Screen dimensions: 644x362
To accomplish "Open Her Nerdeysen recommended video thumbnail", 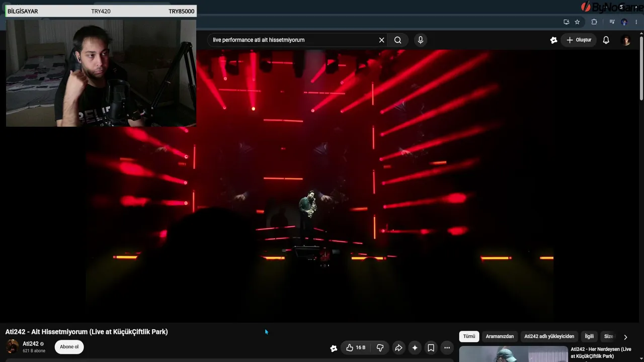I will point(513,354).
